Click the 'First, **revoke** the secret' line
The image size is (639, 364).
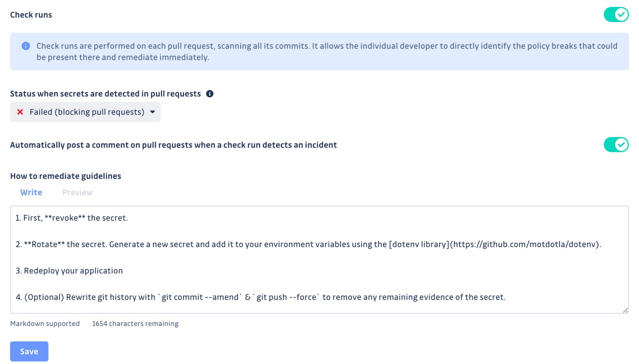(x=72, y=218)
